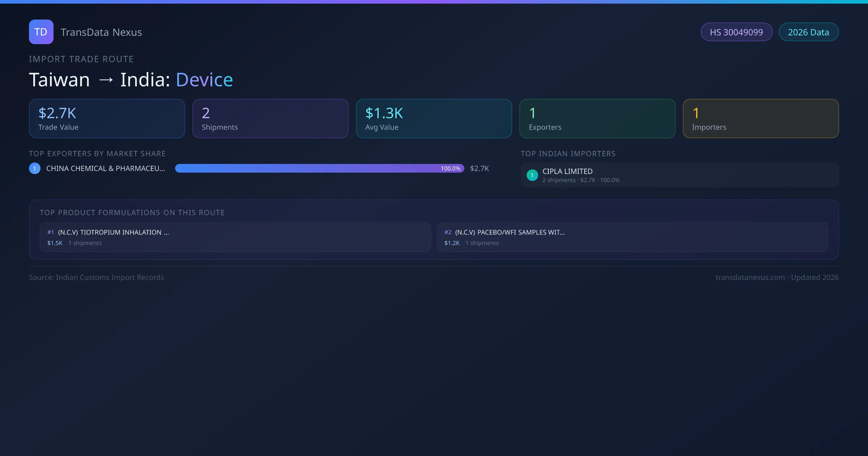Click the TD logo icon

point(41,32)
